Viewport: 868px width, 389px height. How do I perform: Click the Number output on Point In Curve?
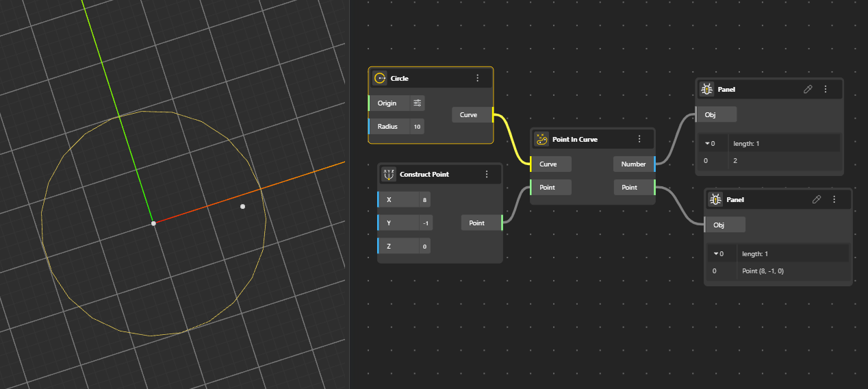pos(634,164)
